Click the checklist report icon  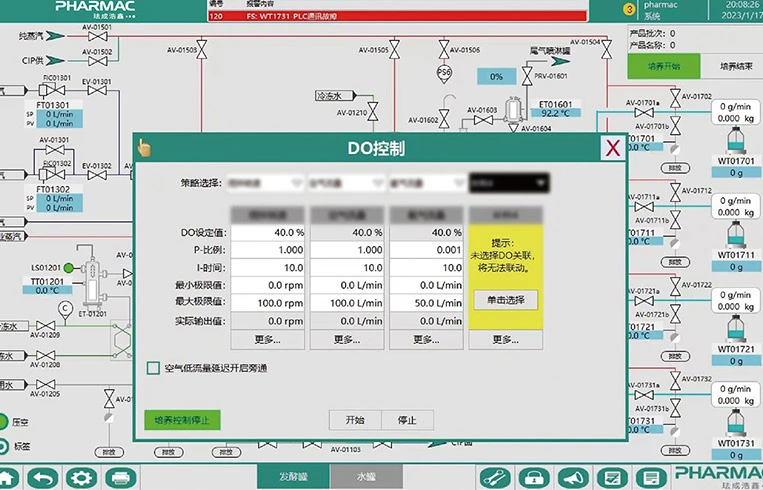coord(612,478)
